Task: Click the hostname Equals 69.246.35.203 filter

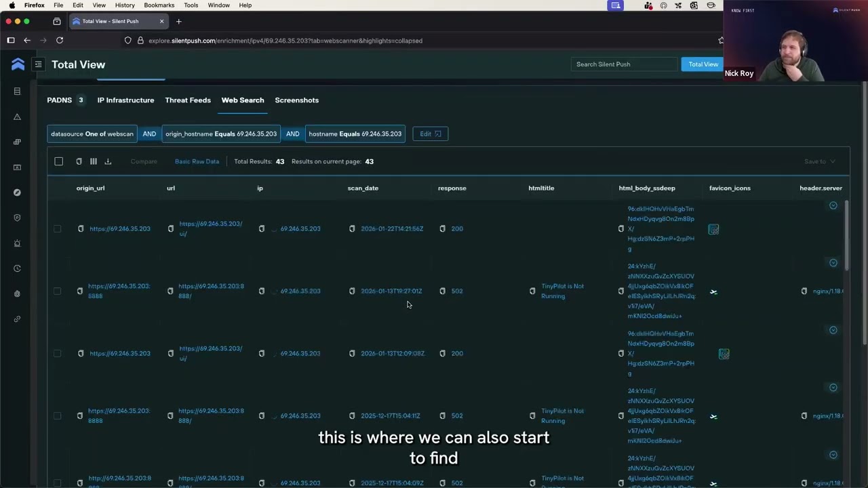Action: (355, 134)
